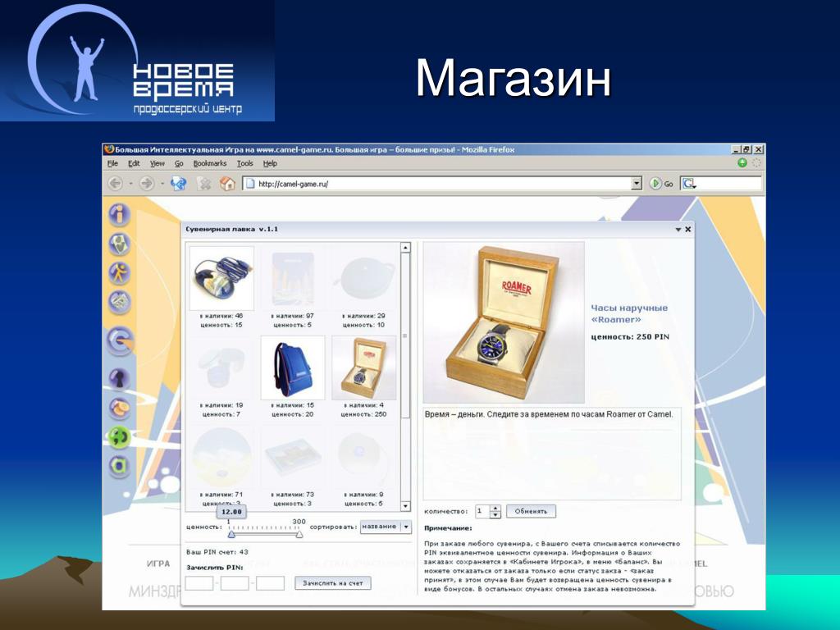Open the Bookmarks menu

pos(210,163)
